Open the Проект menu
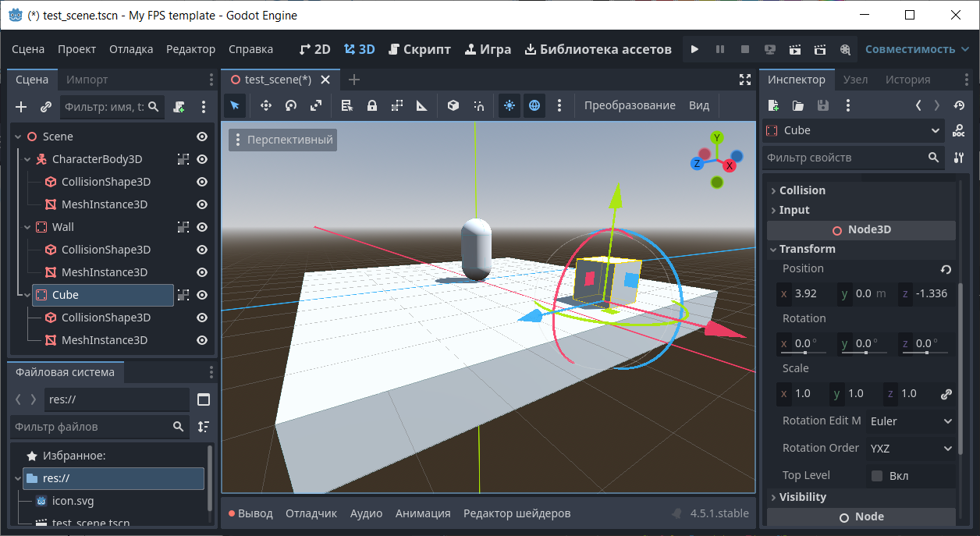This screenshot has width=980, height=536. (76, 49)
